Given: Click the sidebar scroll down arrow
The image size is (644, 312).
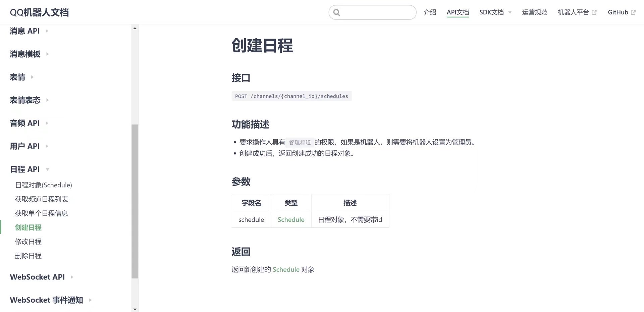Looking at the screenshot, I should coord(135,309).
